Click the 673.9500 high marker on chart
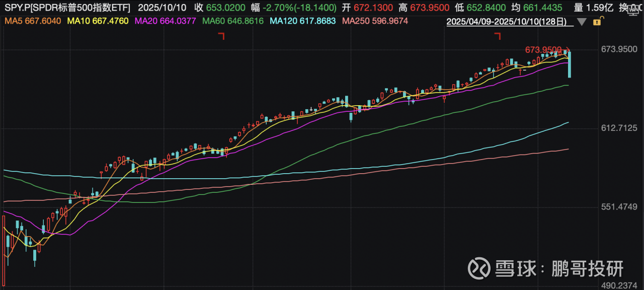This screenshot has height=290, width=644. 543,50
